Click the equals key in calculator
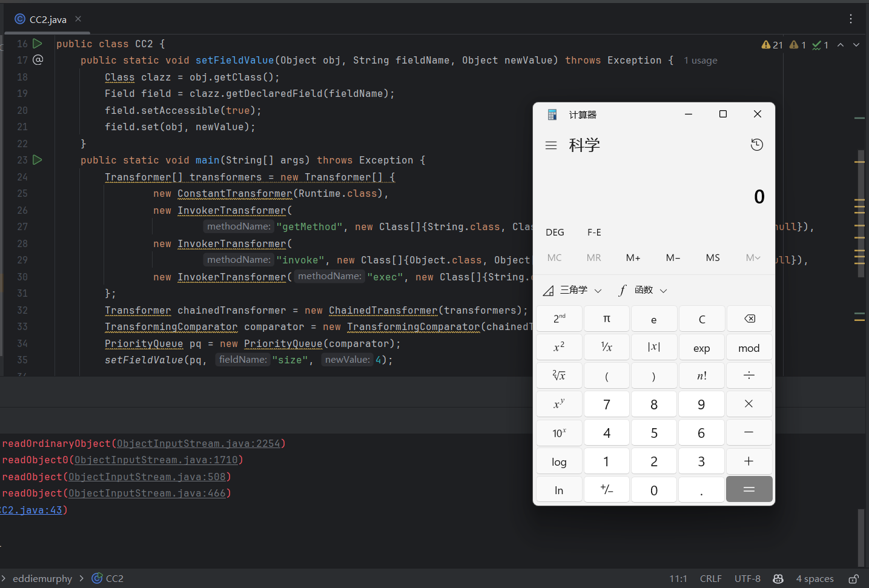This screenshot has height=588, width=869. click(749, 489)
